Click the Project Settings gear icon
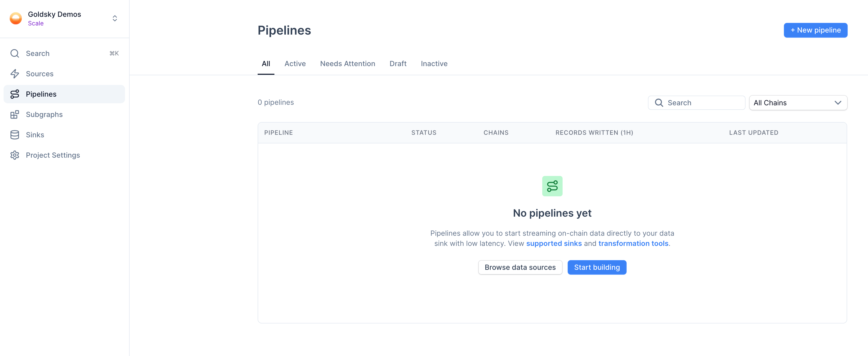 coord(15,155)
